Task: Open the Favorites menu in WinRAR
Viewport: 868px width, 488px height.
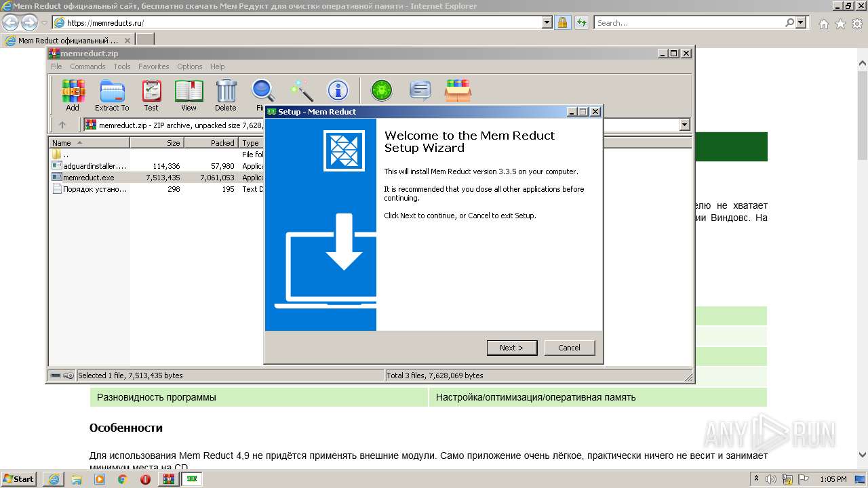Action: tap(154, 66)
